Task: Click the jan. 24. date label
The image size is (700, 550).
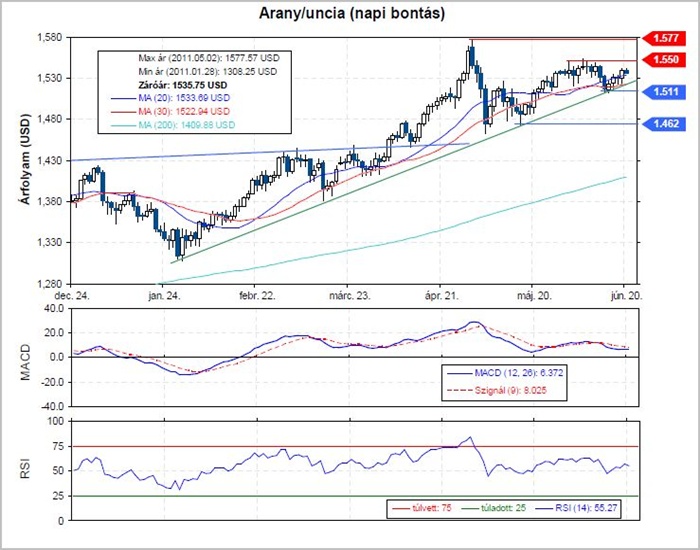Action: click(163, 296)
